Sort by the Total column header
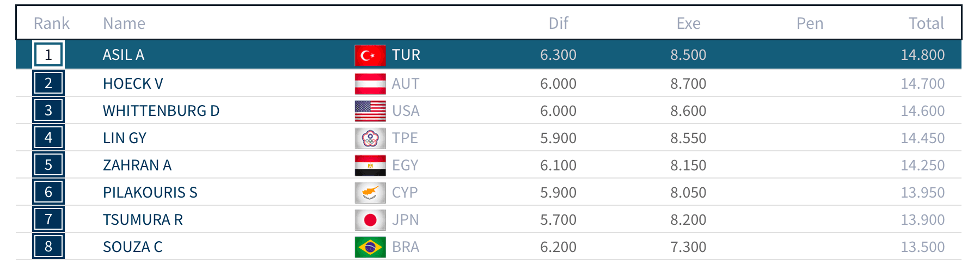980x270 pixels. 926,23
